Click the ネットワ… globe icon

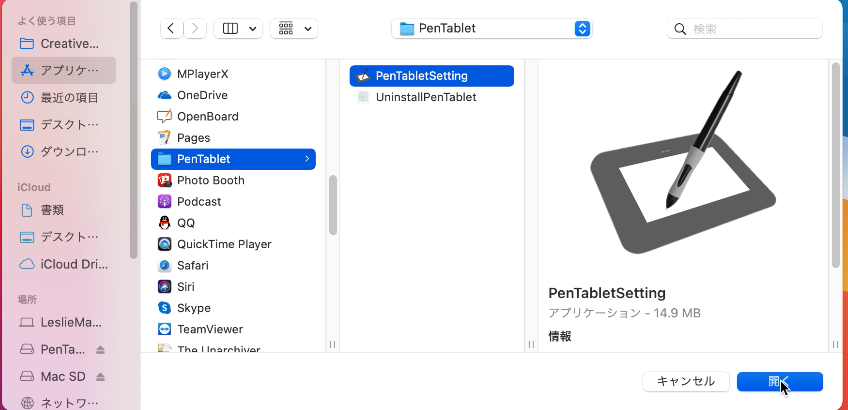(26, 404)
